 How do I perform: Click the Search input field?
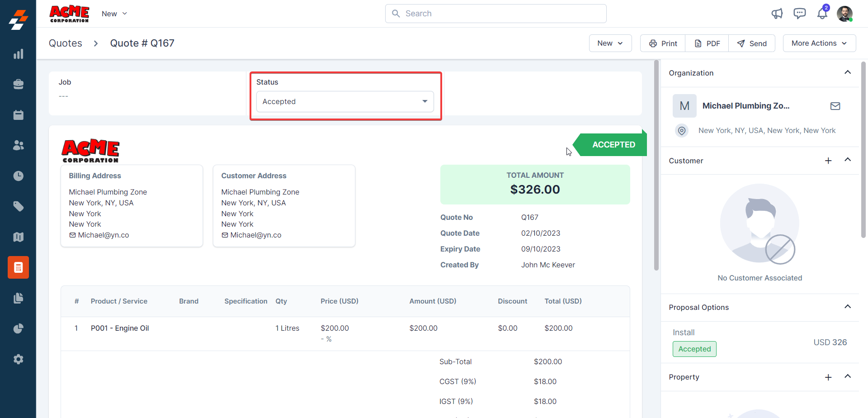(495, 14)
